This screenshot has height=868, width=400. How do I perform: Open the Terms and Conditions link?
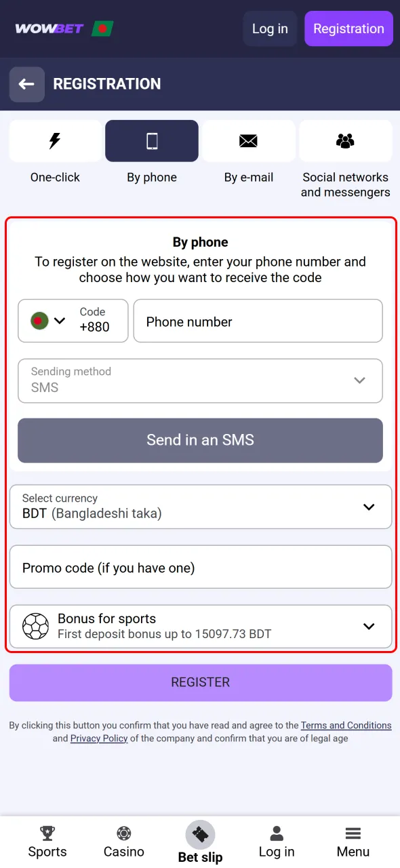point(346,725)
